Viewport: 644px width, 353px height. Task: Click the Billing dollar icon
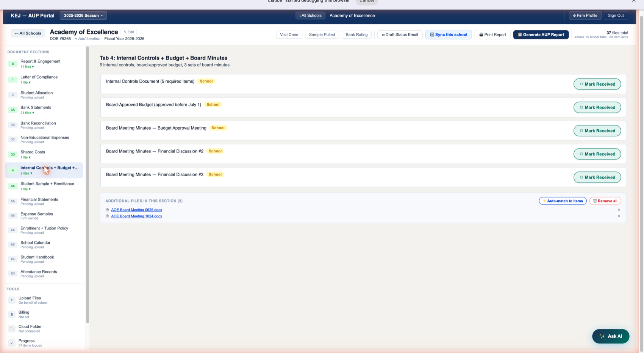(x=12, y=314)
